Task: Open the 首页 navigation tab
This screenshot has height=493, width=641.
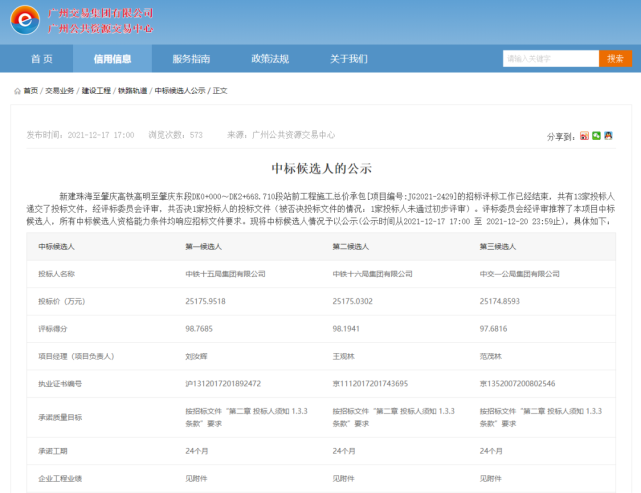Action: pyautogui.click(x=42, y=59)
